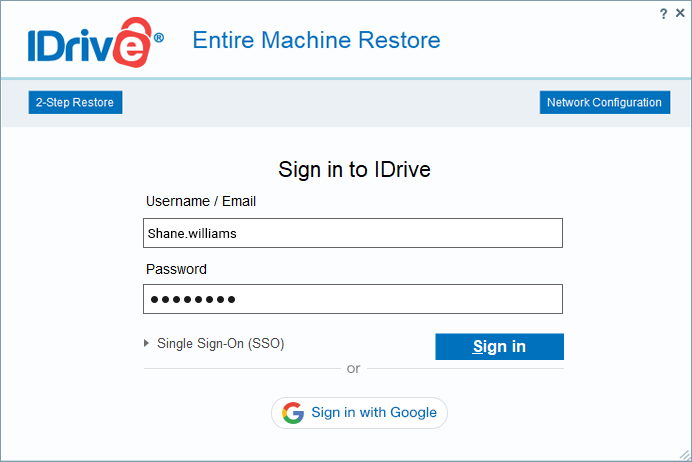Open the 2-Step Restore option
Screen dimensions: 692x462
coord(75,102)
